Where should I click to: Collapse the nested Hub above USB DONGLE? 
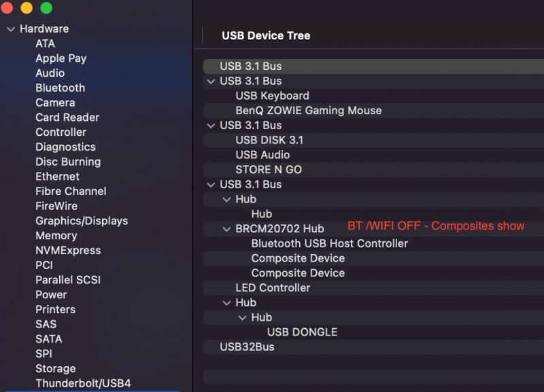point(243,317)
